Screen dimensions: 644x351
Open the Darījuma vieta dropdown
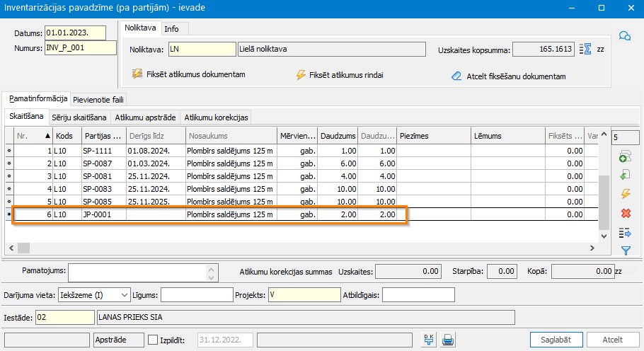point(94,295)
